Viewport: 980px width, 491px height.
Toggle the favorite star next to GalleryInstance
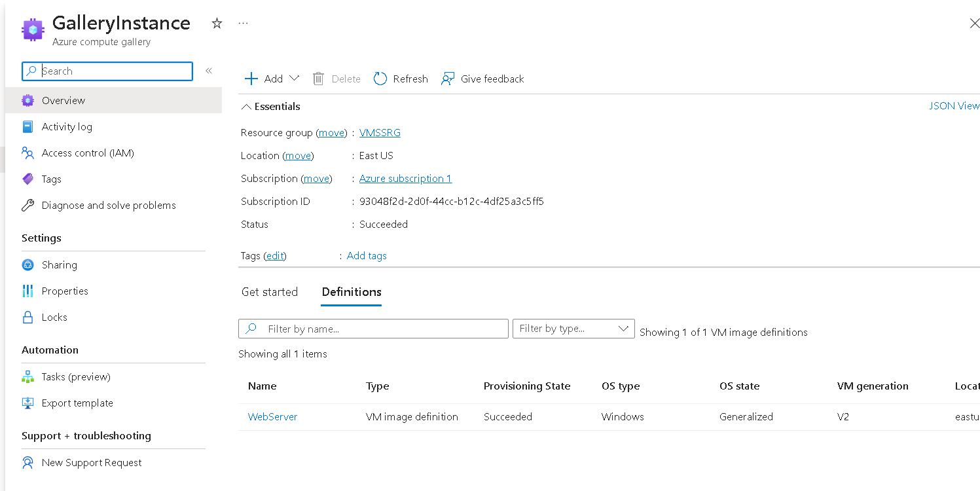(216, 24)
